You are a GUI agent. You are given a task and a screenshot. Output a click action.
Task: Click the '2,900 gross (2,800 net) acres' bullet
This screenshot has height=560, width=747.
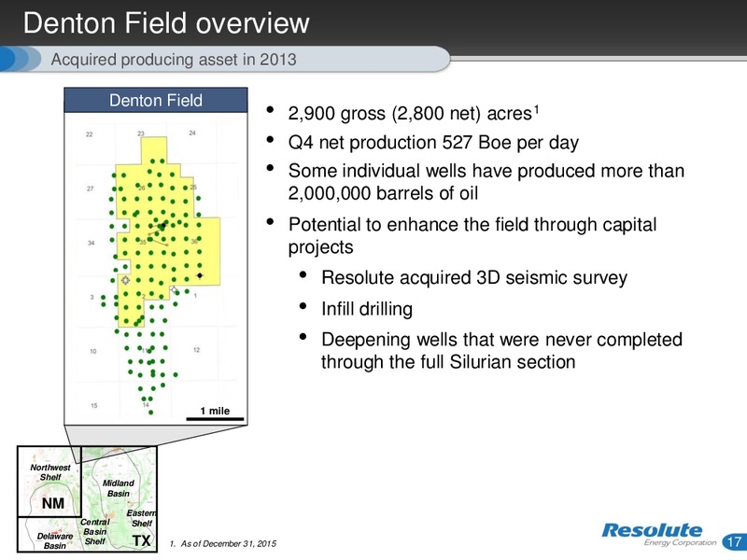(413, 113)
